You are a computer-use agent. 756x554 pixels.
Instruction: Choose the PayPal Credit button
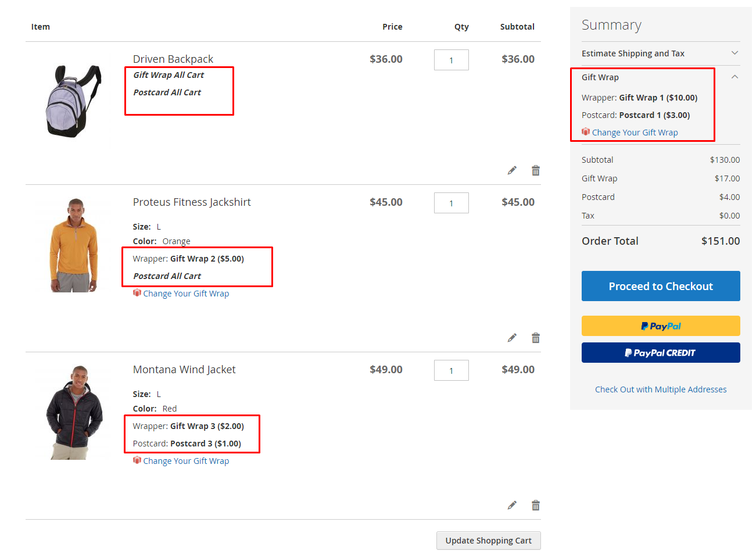pos(660,353)
